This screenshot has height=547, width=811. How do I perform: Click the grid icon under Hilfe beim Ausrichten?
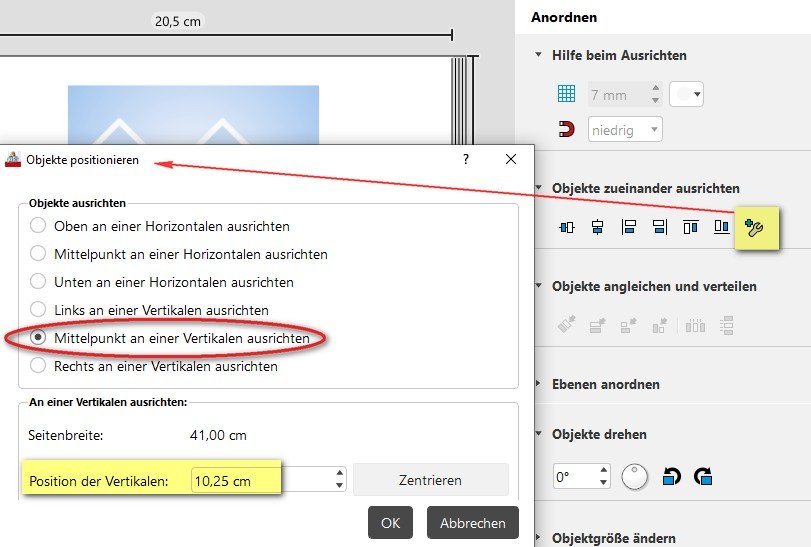[566, 94]
